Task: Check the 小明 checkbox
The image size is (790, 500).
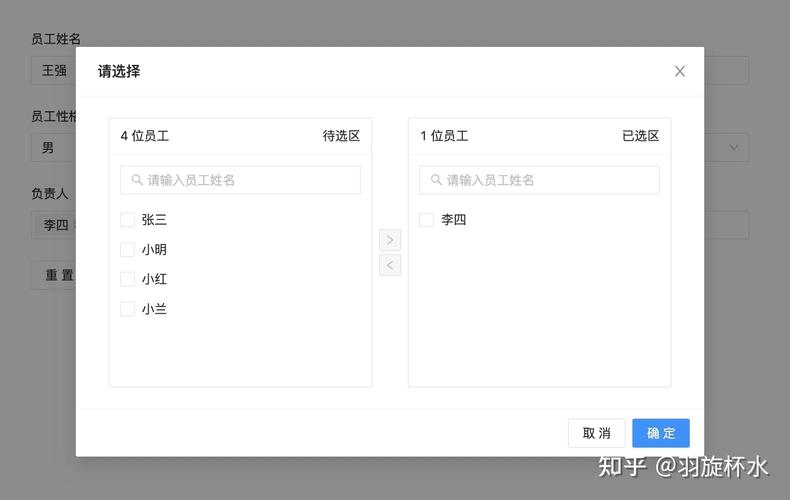Action: point(127,249)
